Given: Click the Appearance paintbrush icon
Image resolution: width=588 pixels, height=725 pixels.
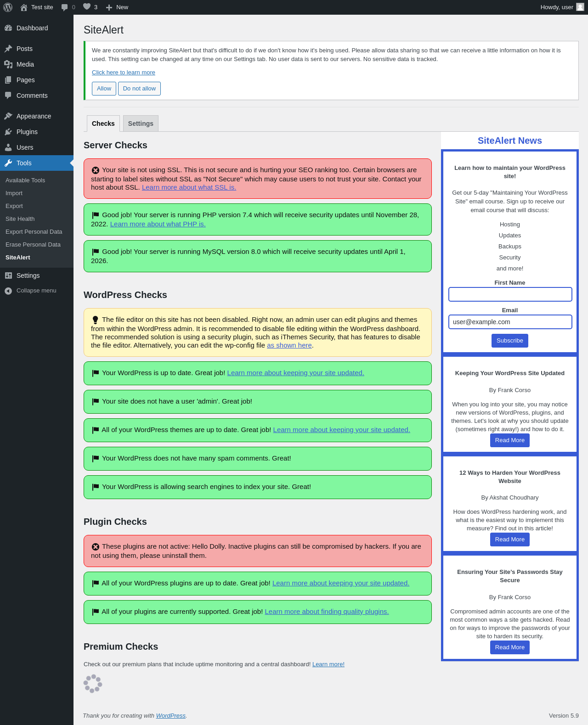Looking at the screenshot, I should pyautogui.click(x=8, y=116).
